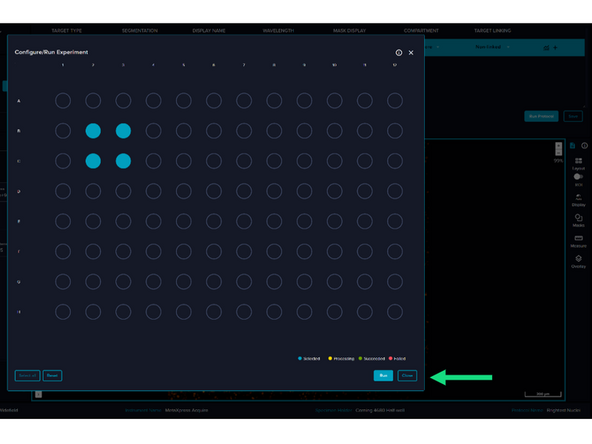Reset the well selection
The width and height of the screenshot is (592, 444).
point(52,375)
